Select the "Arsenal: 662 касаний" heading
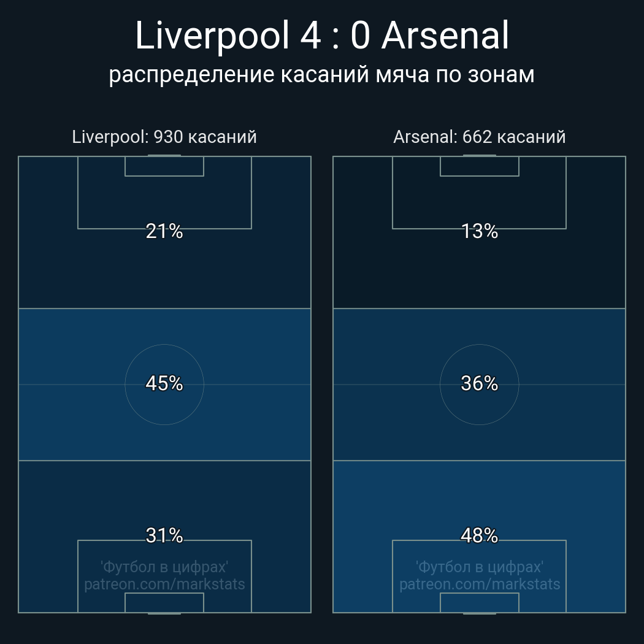 (479, 137)
